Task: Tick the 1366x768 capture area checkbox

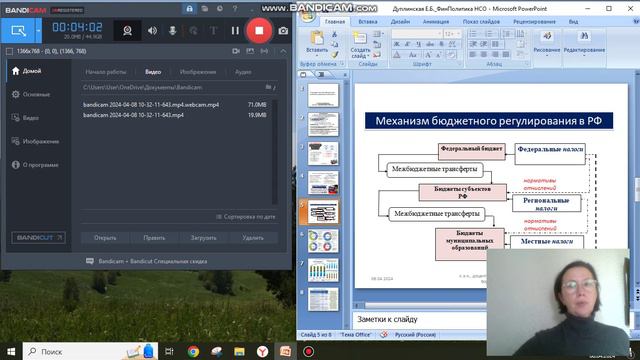Action: pyautogui.click(x=9, y=51)
